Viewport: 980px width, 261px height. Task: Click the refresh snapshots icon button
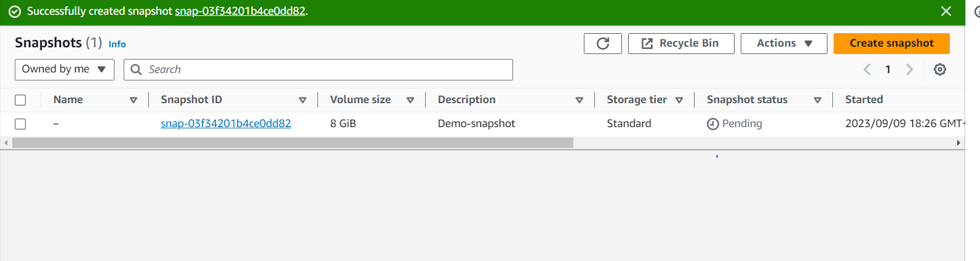(603, 44)
